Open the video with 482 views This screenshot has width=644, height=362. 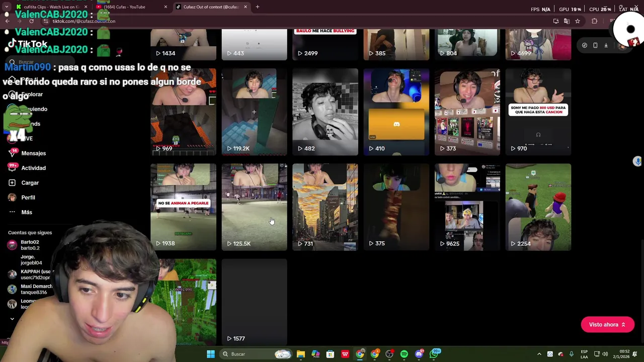[x=325, y=112]
